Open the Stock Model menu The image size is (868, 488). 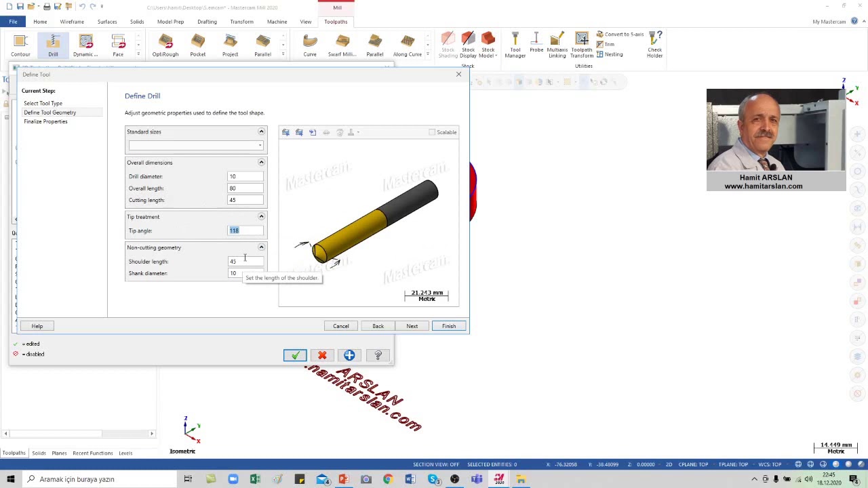[488, 45]
